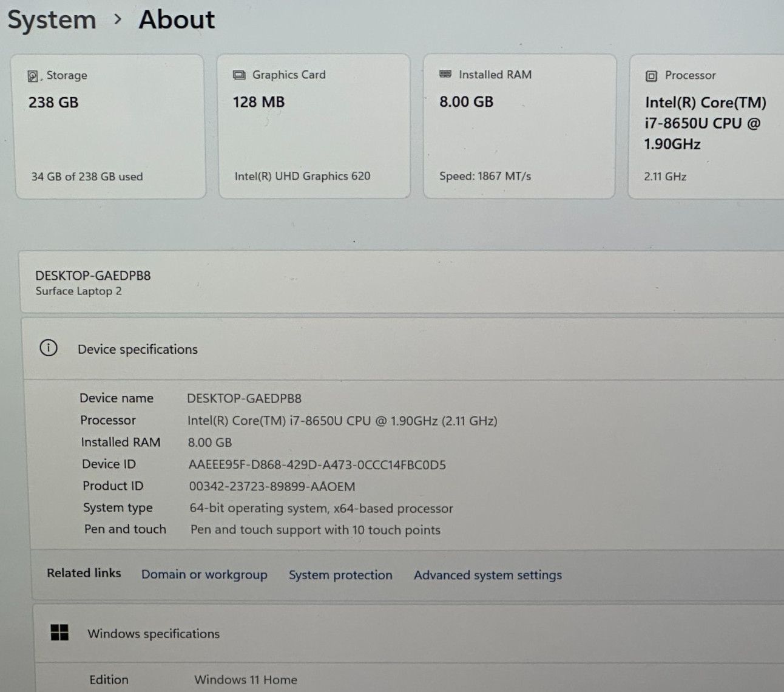Viewport: 784px width, 692px height.
Task: Click the Storage drive icon
Action: [x=33, y=76]
